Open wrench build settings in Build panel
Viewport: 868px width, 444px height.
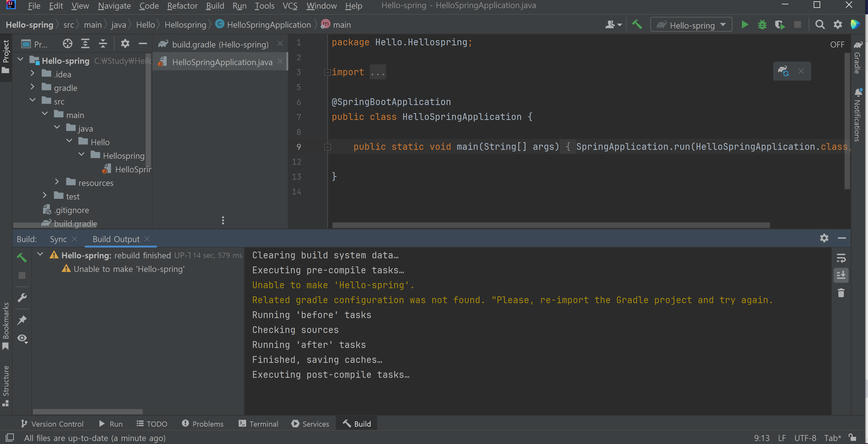pos(22,298)
